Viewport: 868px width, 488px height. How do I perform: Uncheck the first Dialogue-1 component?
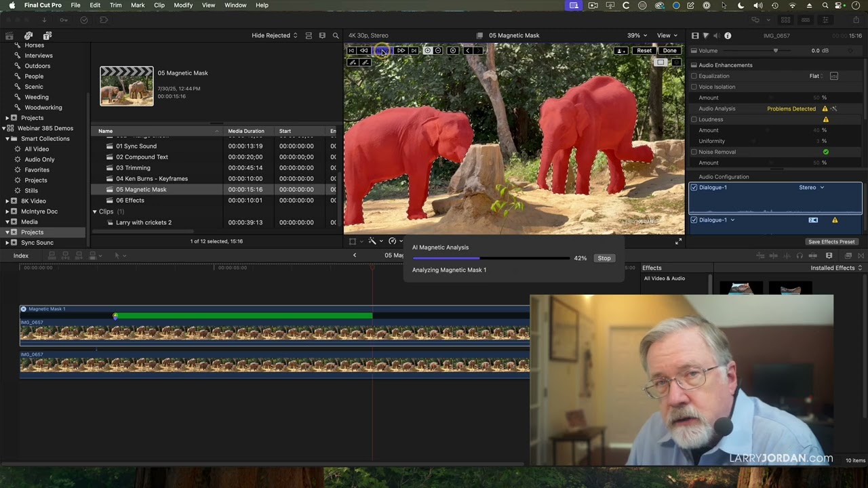pyautogui.click(x=694, y=188)
